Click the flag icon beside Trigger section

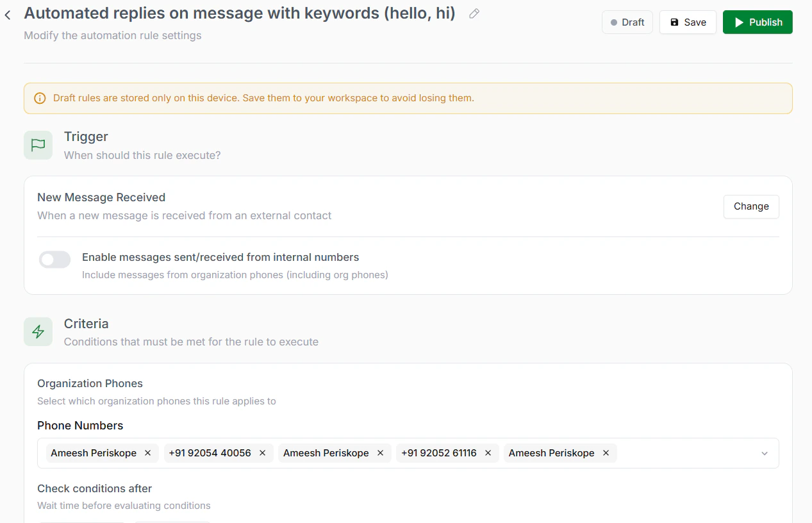[x=38, y=145]
